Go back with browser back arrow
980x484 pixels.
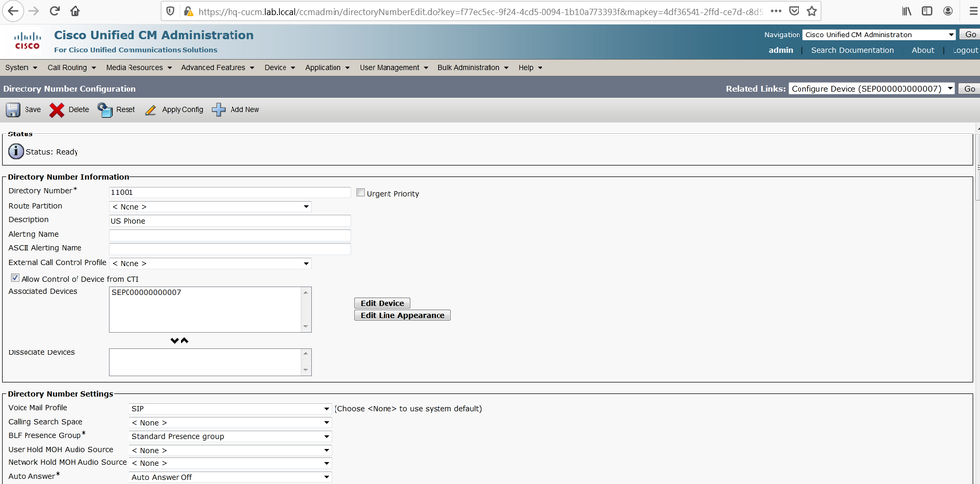coord(14,11)
